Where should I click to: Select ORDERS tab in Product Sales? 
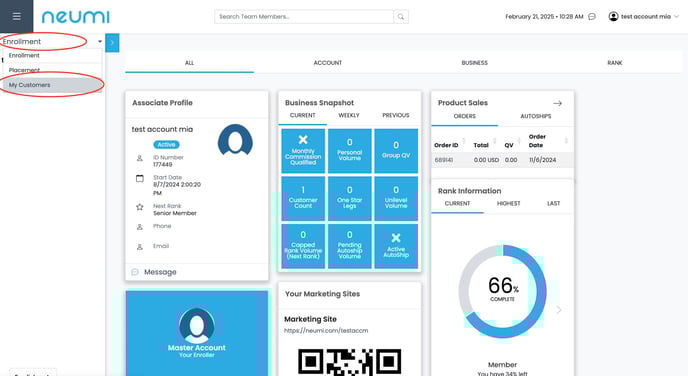[464, 116]
